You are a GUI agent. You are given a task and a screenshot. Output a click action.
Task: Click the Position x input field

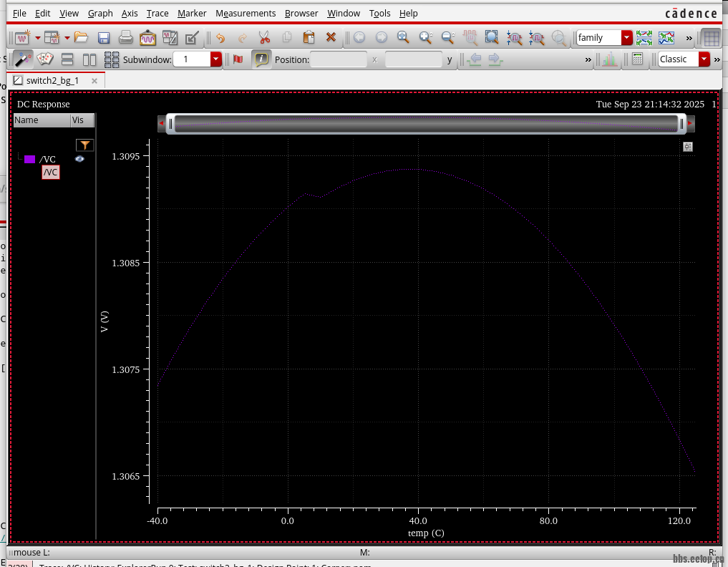[x=338, y=59]
